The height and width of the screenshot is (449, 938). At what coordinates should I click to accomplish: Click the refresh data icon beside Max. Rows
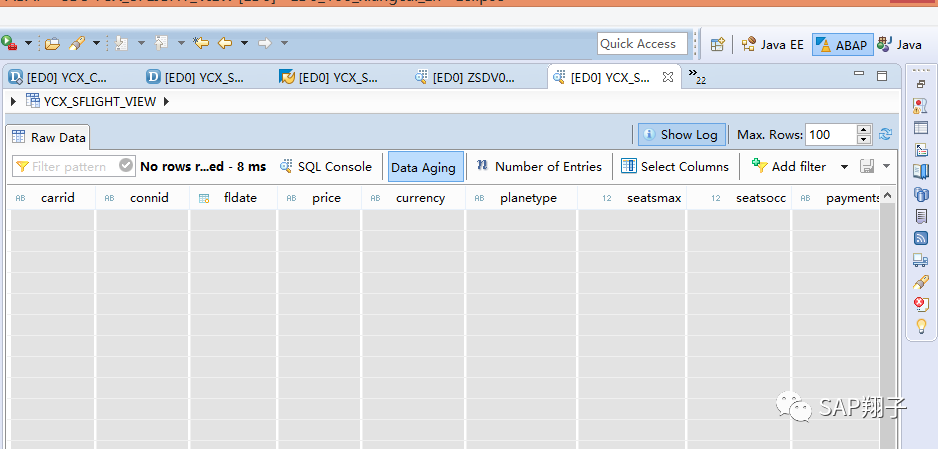click(886, 135)
